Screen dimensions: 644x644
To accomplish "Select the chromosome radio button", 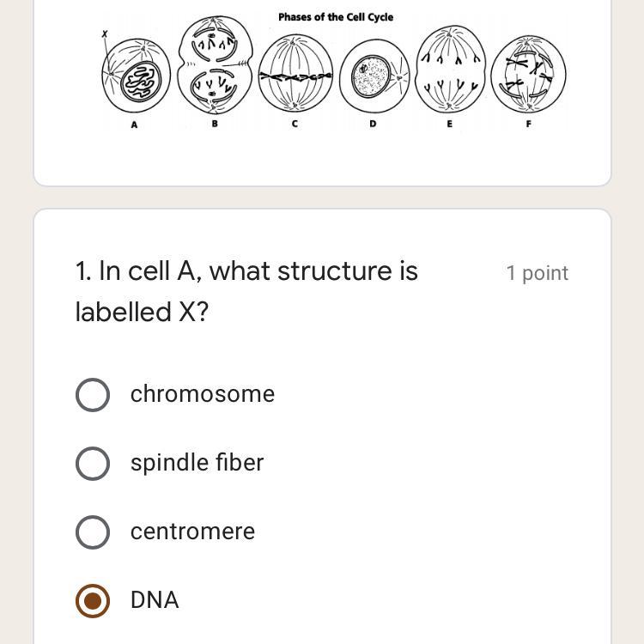I will click(93, 394).
